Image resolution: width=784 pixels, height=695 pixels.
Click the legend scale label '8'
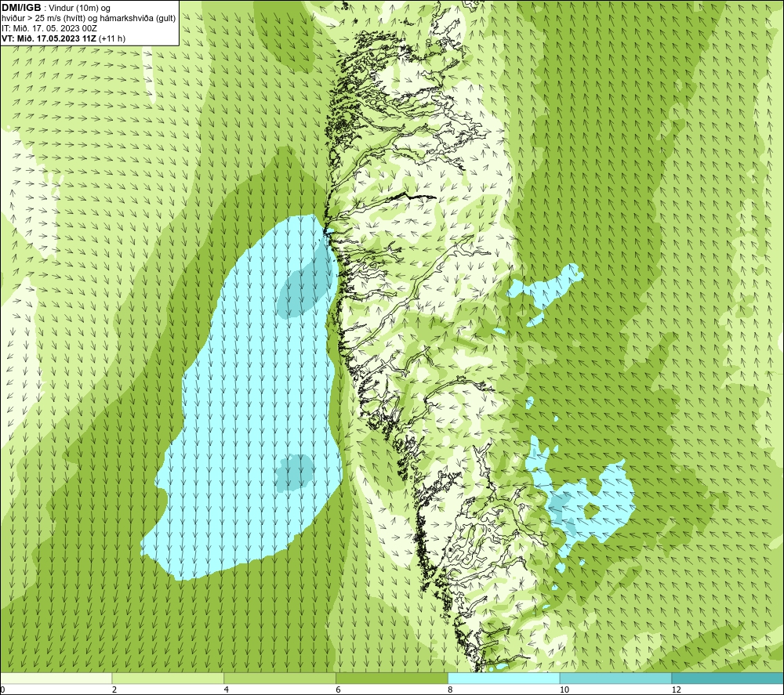click(x=451, y=690)
